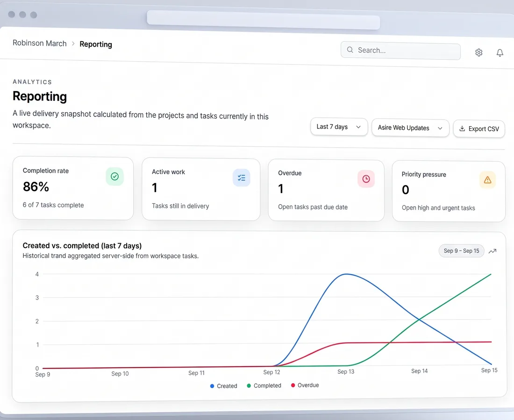This screenshot has height=420, width=514.
Task: Go to Robinson March breadcrumb
Action: (39, 43)
